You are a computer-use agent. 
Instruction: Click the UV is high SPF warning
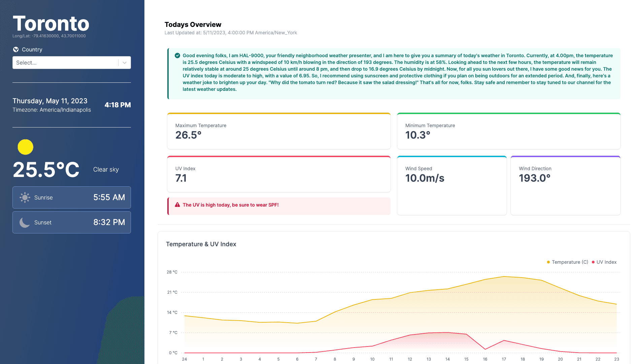point(279,206)
